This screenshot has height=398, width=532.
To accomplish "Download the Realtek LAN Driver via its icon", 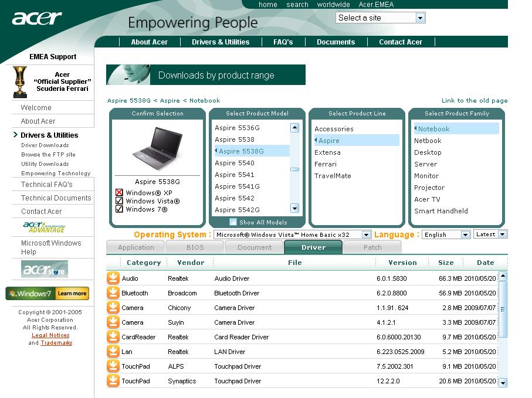I will click(x=113, y=351).
